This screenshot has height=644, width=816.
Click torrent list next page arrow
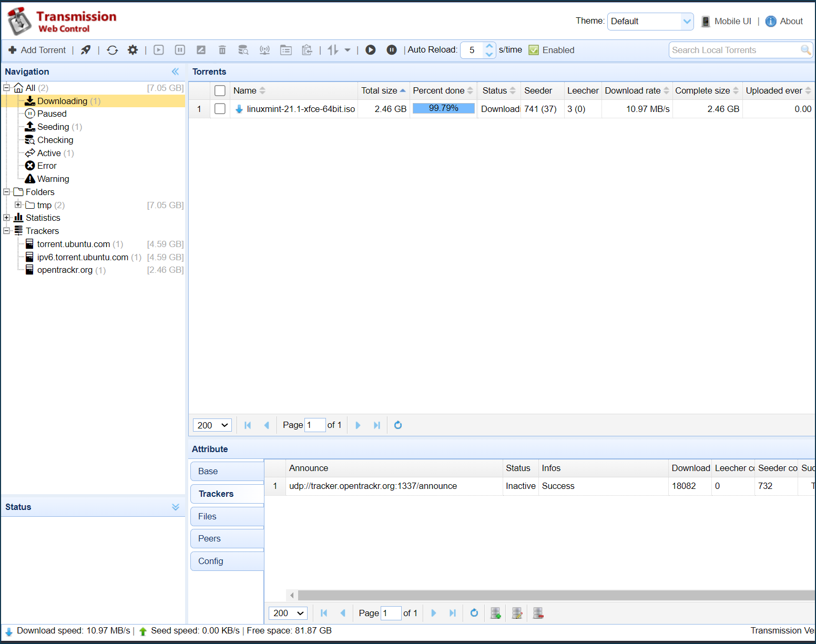click(x=358, y=425)
